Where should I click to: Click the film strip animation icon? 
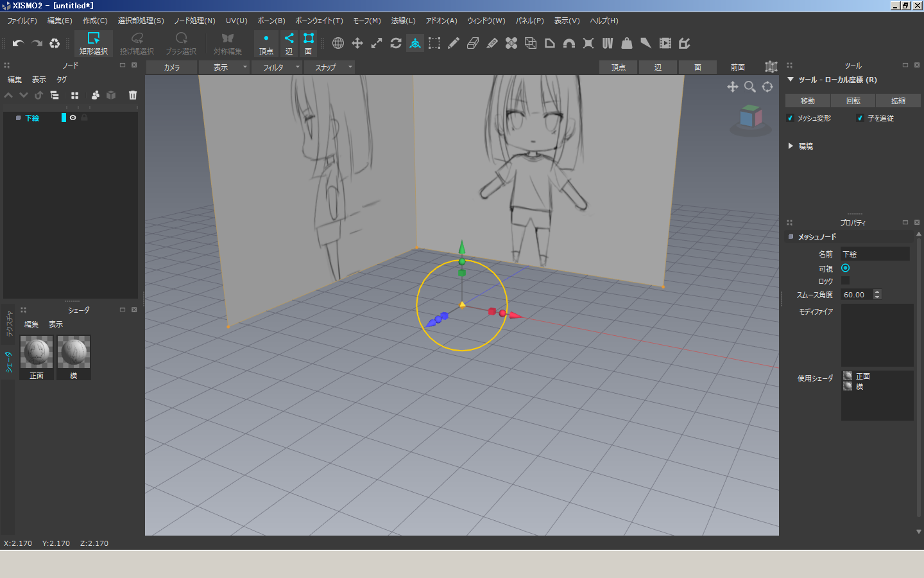[665, 43]
